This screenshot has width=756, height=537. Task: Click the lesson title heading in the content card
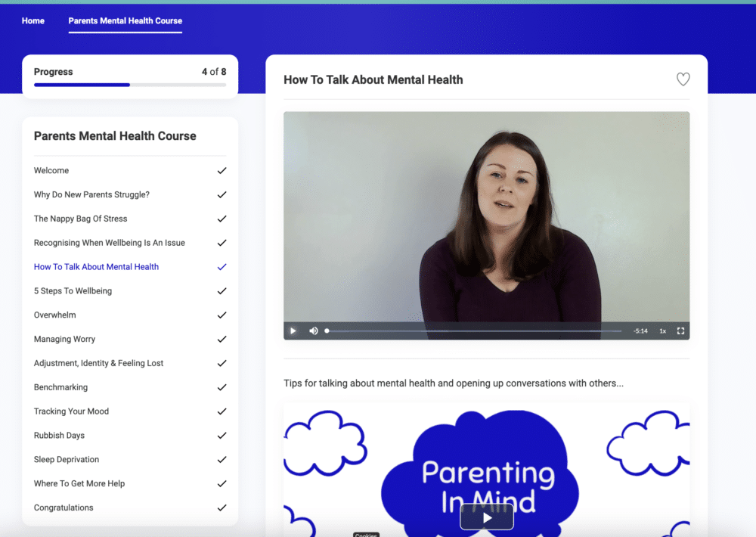(373, 79)
